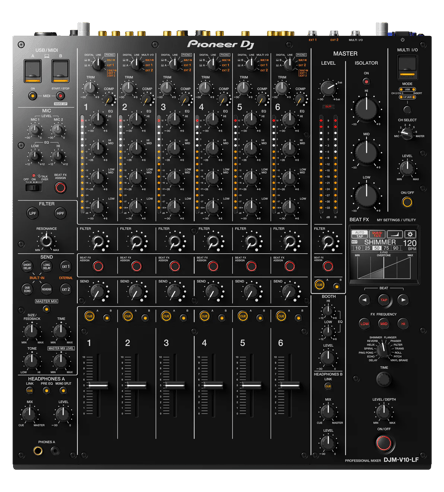Click the master CUE A button
Screen dimensions: 444x492
[319, 284]
